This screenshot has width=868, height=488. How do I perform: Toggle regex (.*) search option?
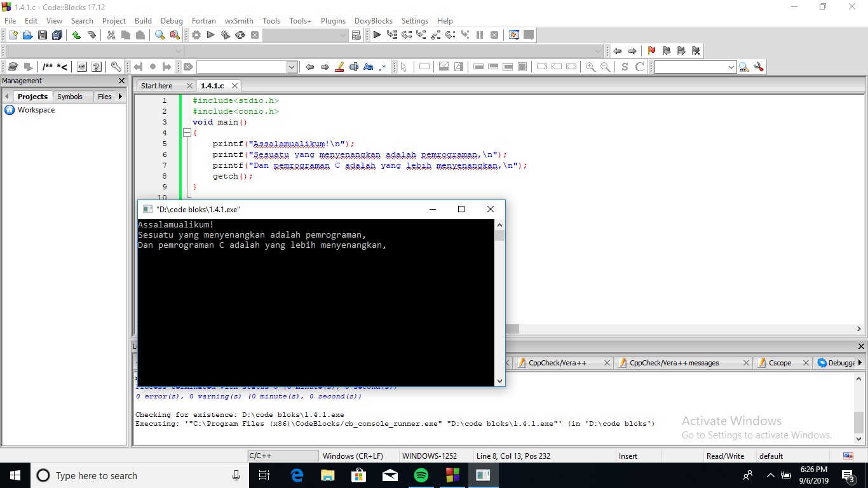point(383,67)
